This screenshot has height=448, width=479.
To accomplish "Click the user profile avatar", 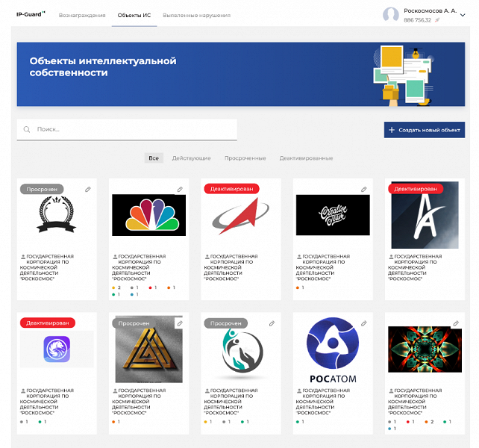I will click(x=391, y=15).
